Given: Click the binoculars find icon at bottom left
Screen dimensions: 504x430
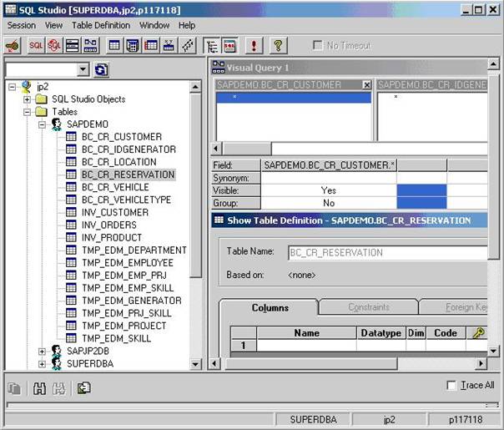Looking at the screenshot, I should [38, 387].
